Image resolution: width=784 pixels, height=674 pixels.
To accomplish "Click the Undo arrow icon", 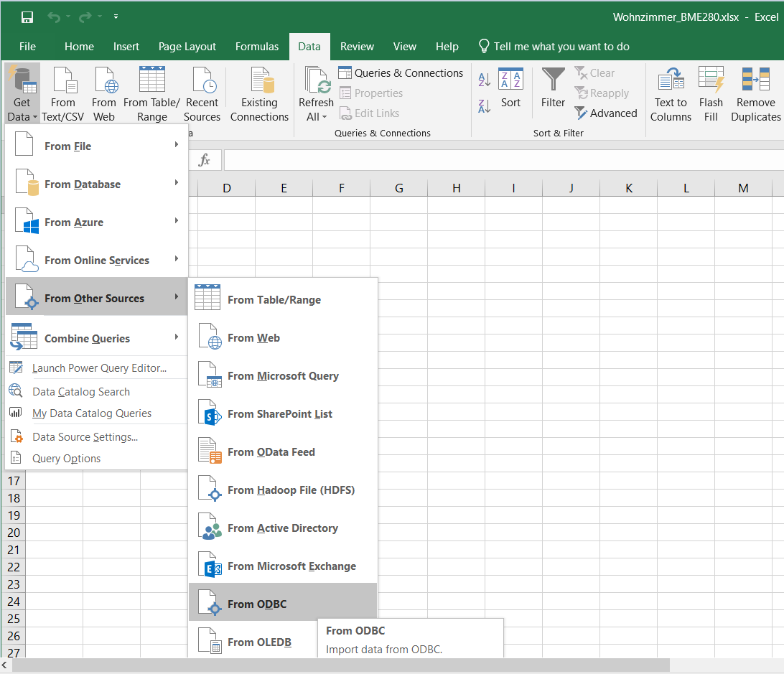I will [54, 17].
